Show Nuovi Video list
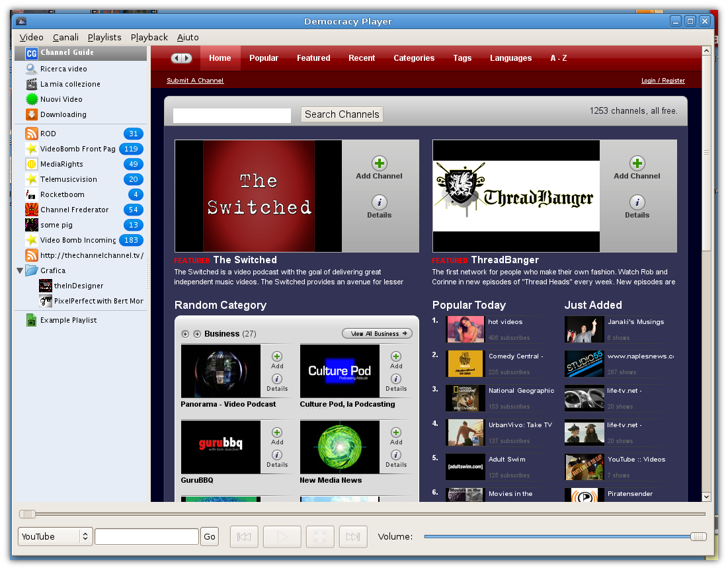 pyautogui.click(x=80, y=99)
